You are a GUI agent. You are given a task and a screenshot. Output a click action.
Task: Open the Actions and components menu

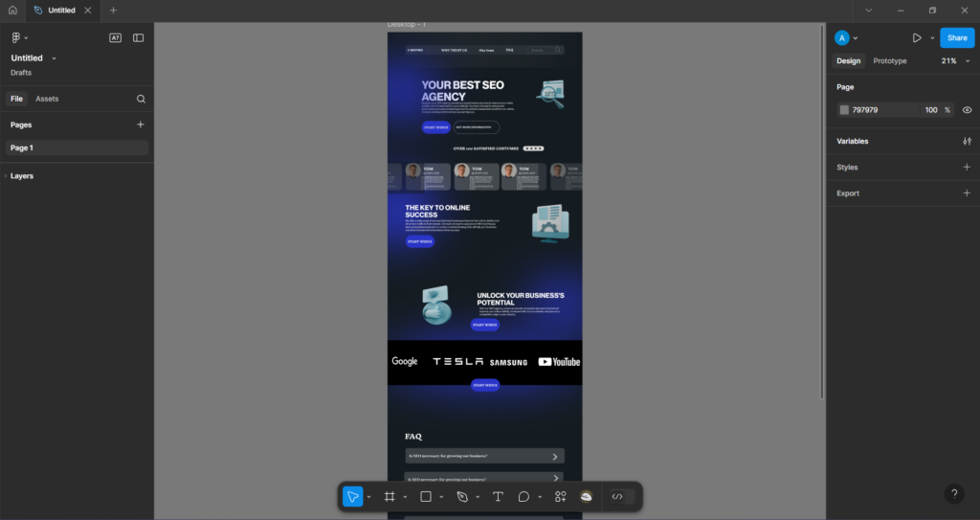[x=561, y=496]
